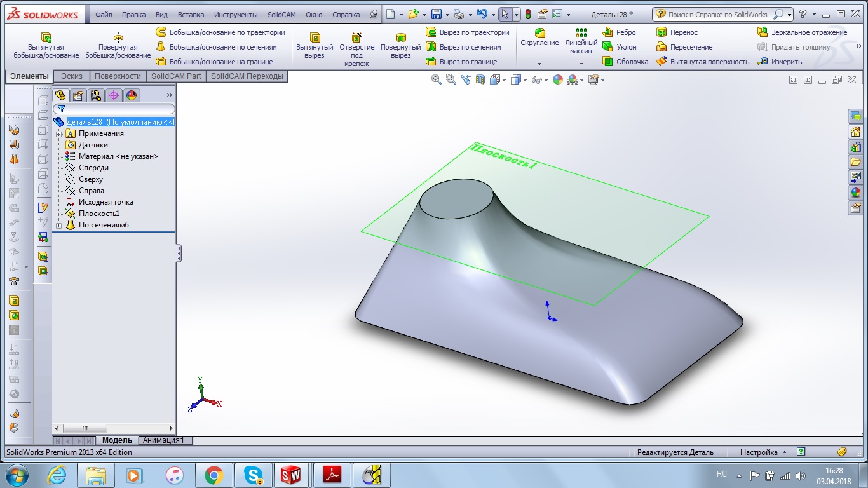Pin the menu bar with pushpin
868x488 pixels.
pyautogui.click(x=373, y=15)
